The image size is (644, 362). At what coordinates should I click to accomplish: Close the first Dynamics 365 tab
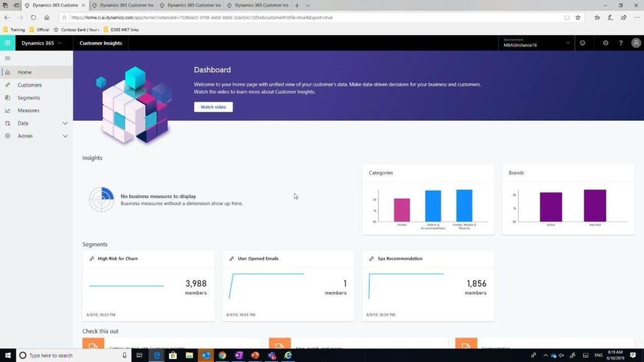coord(84,5)
